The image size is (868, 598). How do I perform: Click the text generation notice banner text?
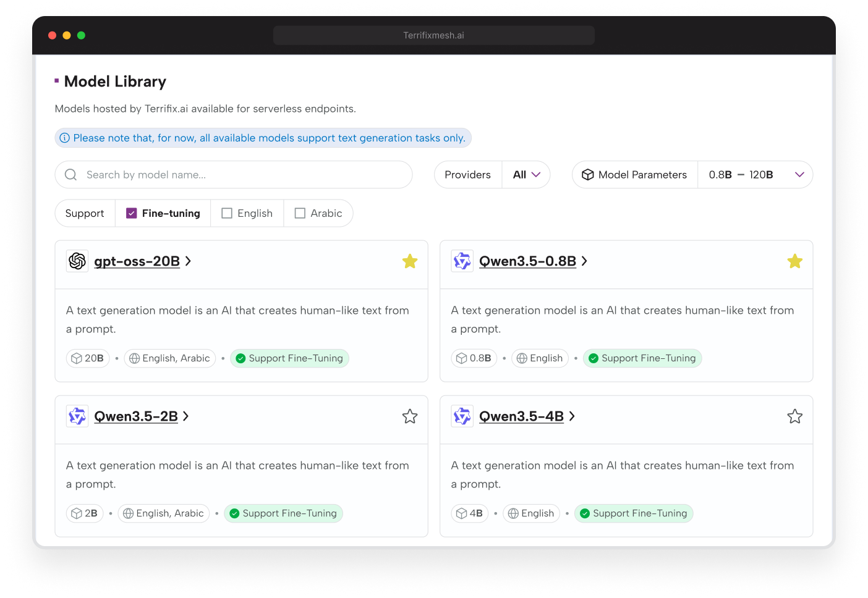click(270, 138)
